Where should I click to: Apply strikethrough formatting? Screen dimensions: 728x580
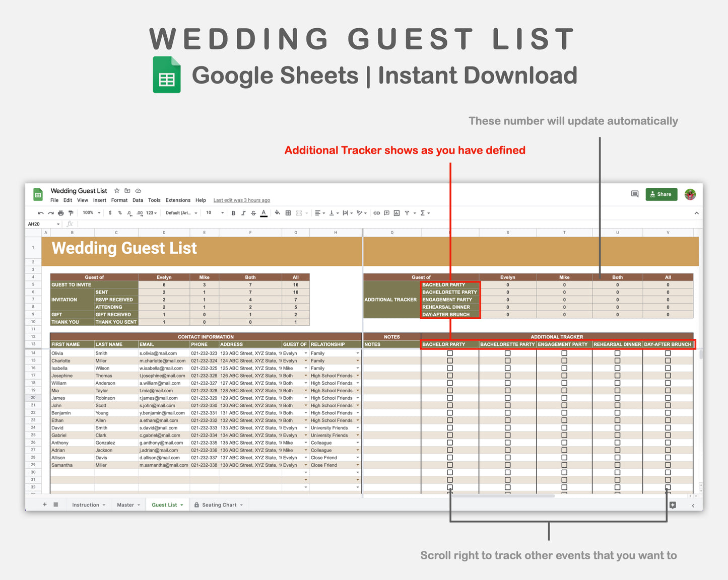253,212
